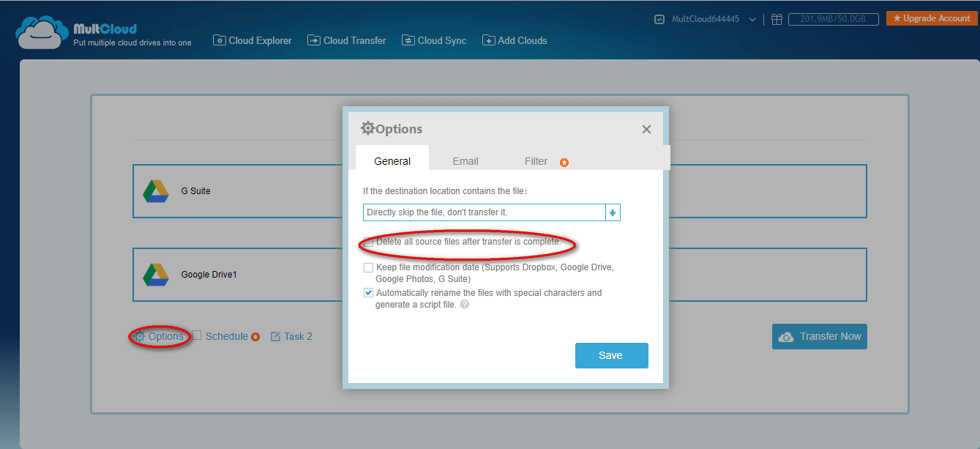The height and width of the screenshot is (449, 980).
Task: Open Cloud Sync
Action: pyautogui.click(x=434, y=40)
